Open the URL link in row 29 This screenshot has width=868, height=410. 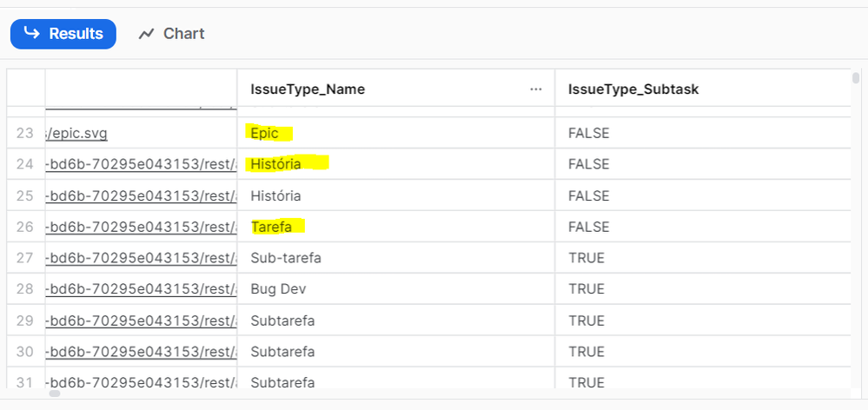point(141,321)
